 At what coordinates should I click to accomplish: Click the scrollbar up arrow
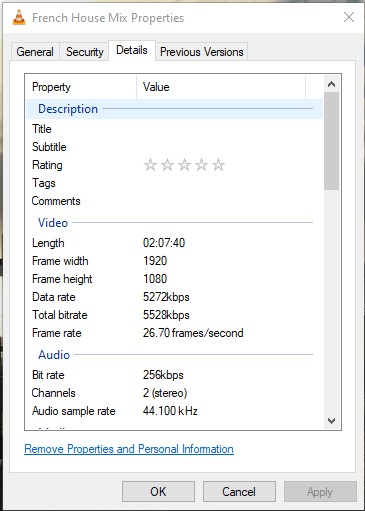(x=331, y=84)
